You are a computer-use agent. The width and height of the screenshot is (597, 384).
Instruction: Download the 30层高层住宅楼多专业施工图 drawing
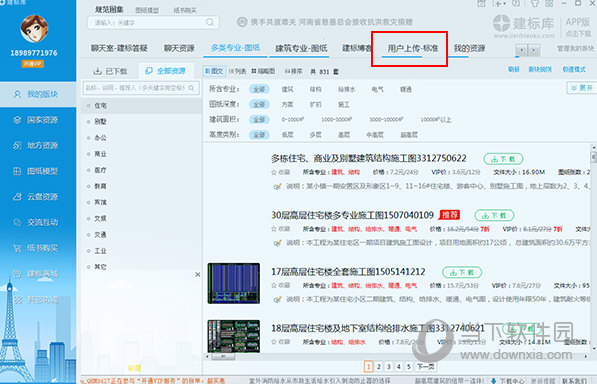[494, 215]
